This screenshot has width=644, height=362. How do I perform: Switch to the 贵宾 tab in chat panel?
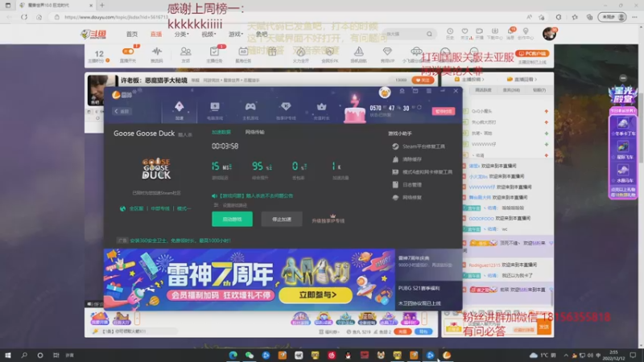[511, 90]
